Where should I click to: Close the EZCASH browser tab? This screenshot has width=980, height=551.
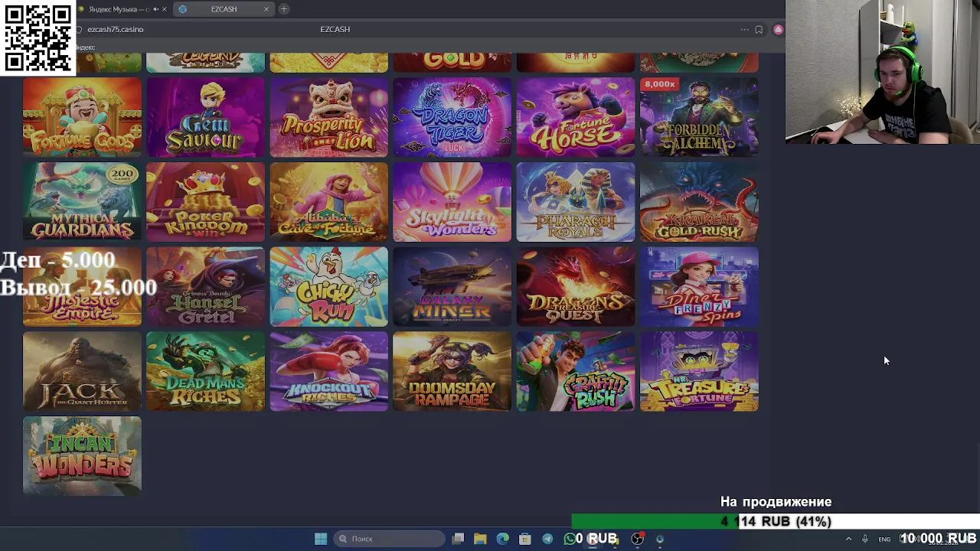[266, 9]
